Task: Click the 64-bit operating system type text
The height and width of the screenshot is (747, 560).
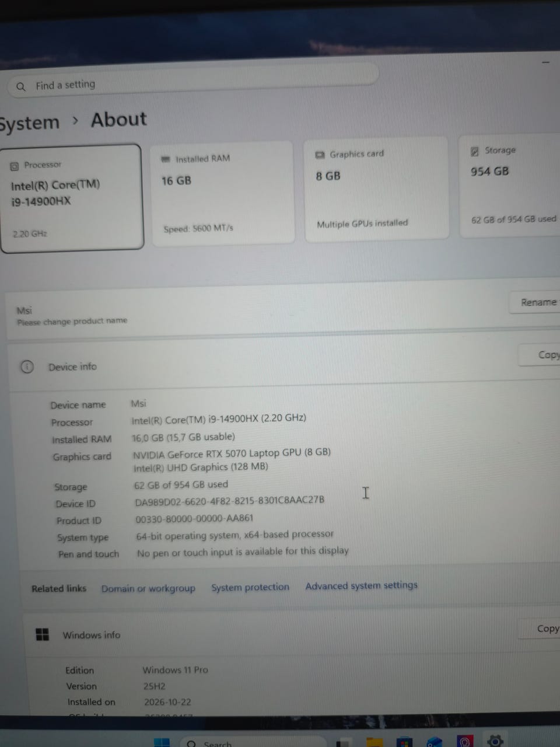Action: click(x=235, y=535)
